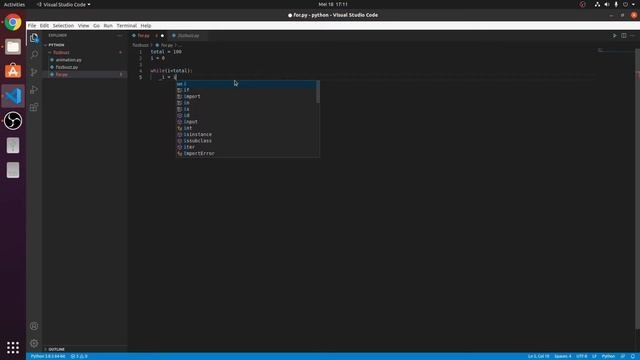The height and width of the screenshot is (360, 640).
Task: Open the Source Control view
Action: [x=34, y=72]
